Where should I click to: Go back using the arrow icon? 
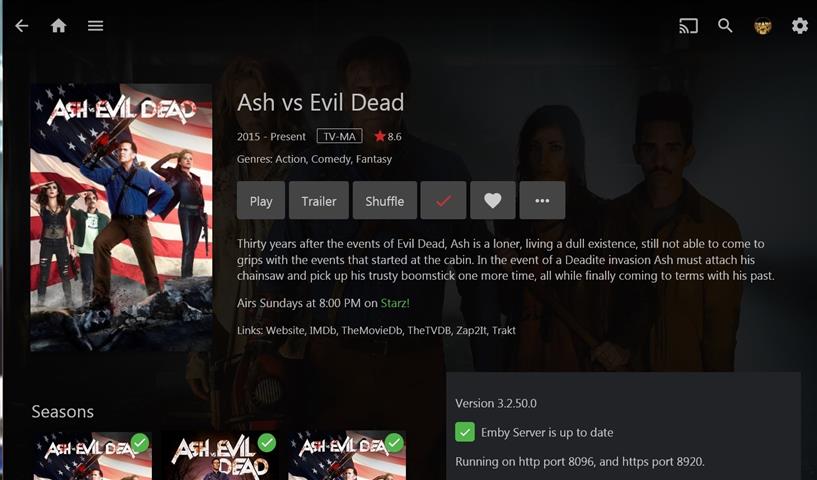pos(21,26)
